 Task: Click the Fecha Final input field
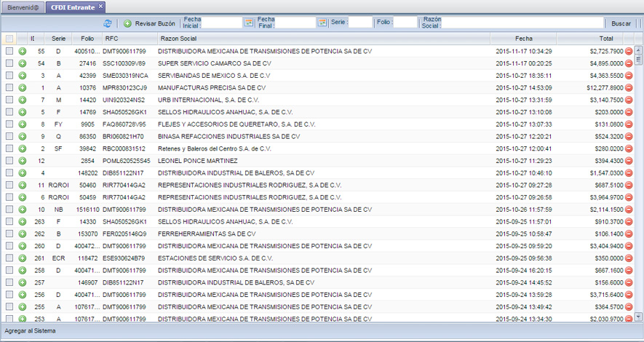click(295, 23)
